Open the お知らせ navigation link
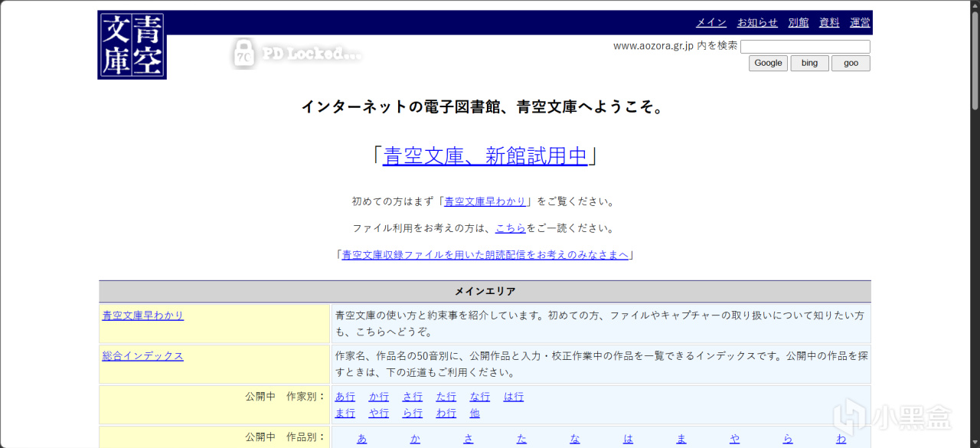980x448 pixels. tap(757, 22)
